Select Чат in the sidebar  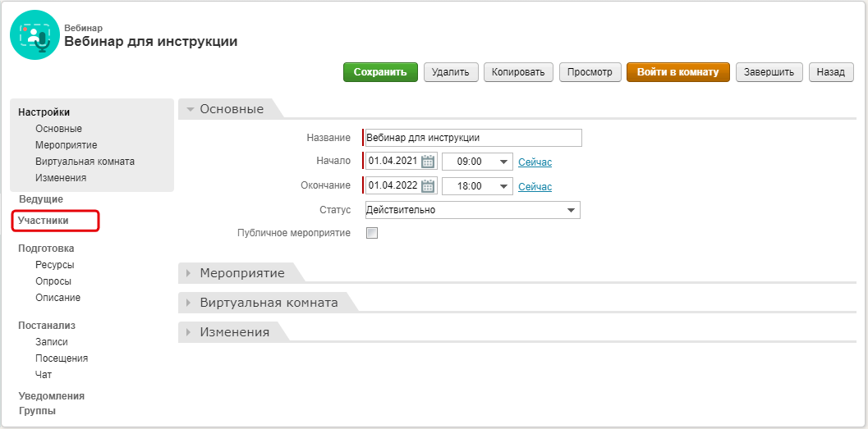[x=44, y=374]
